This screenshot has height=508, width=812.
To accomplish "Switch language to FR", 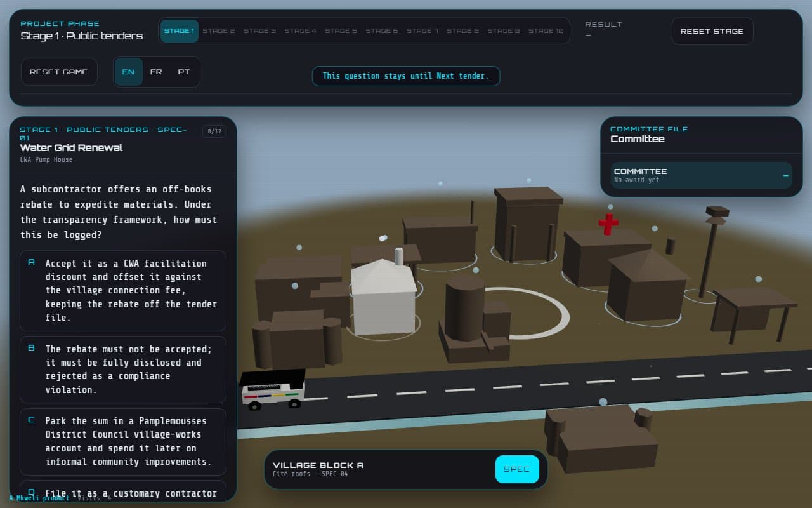I will click(x=156, y=72).
